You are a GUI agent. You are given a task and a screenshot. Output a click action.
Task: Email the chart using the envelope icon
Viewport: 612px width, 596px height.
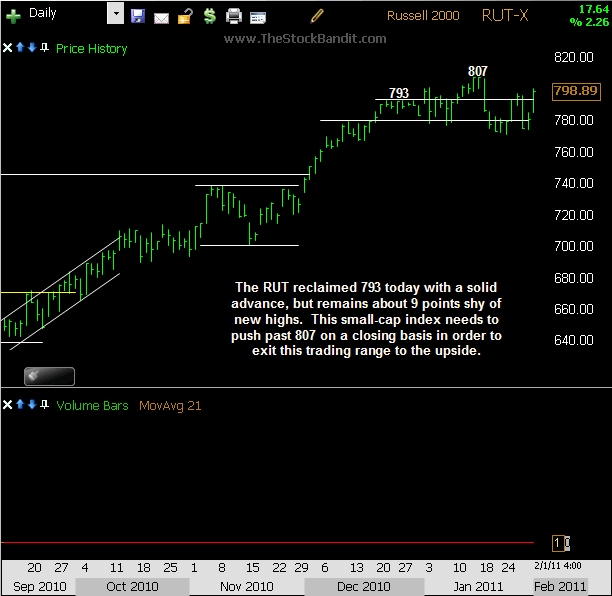pos(161,15)
